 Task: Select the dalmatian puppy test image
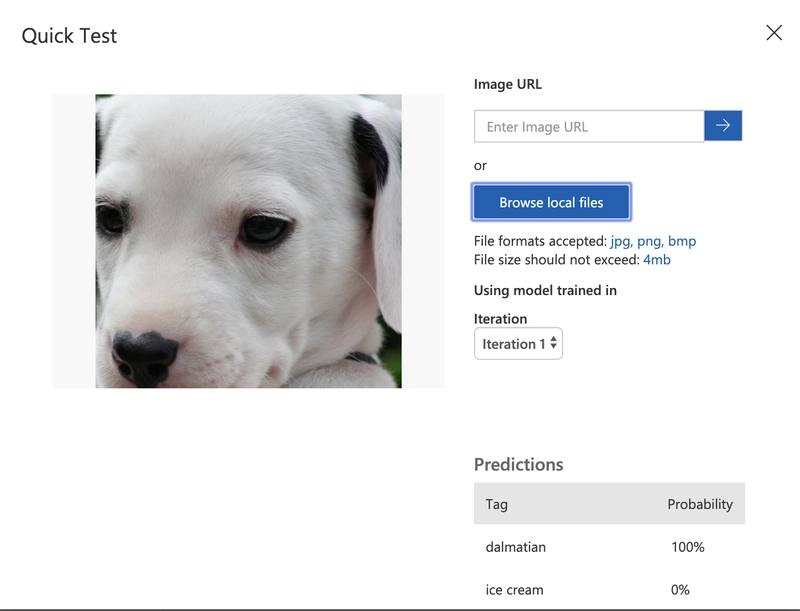click(x=248, y=241)
